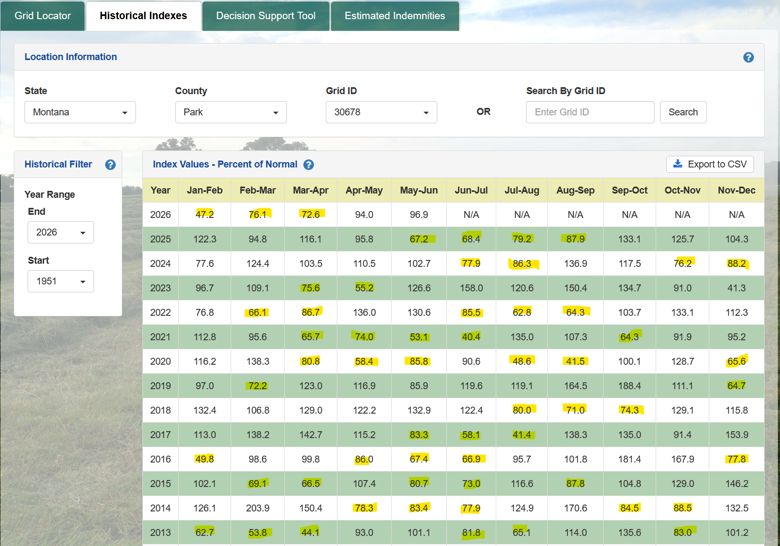Switch to Grid Locator tab

pyautogui.click(x=43, y=15)
